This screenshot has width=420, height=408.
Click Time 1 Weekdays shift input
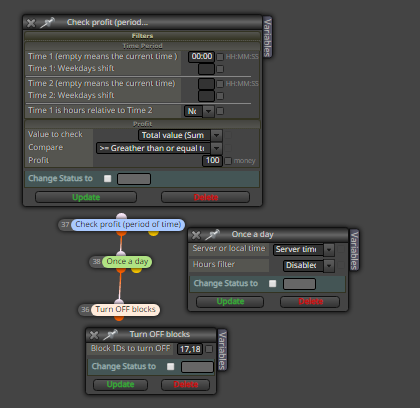(206, 69)
